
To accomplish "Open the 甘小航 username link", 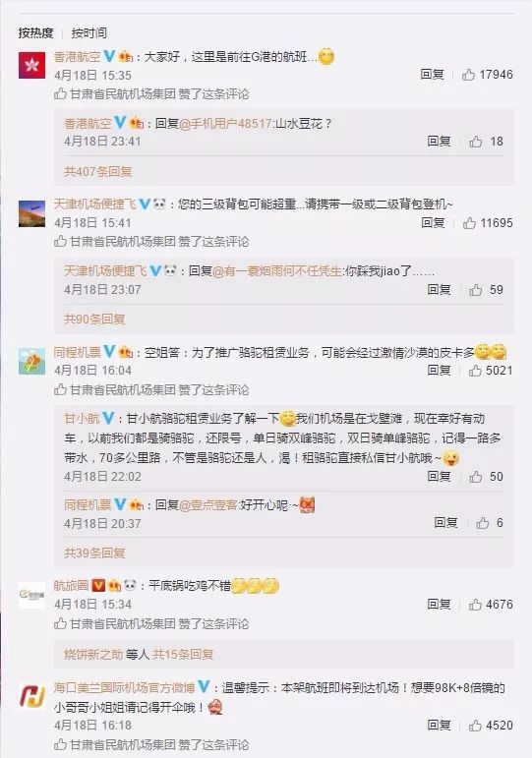I will tap(82, 419).
